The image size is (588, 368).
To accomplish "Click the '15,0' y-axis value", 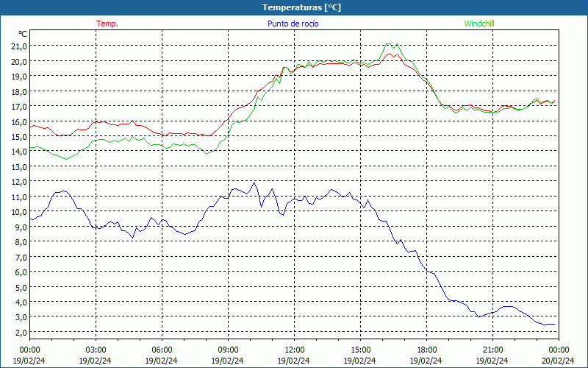I will 19,137.
